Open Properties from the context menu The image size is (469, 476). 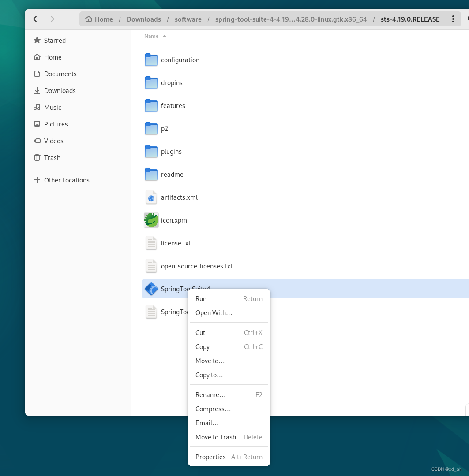click(229, 457)
